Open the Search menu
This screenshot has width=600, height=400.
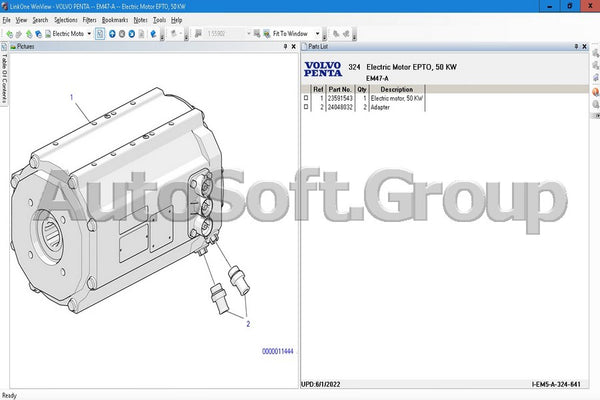tap(40, 20)
